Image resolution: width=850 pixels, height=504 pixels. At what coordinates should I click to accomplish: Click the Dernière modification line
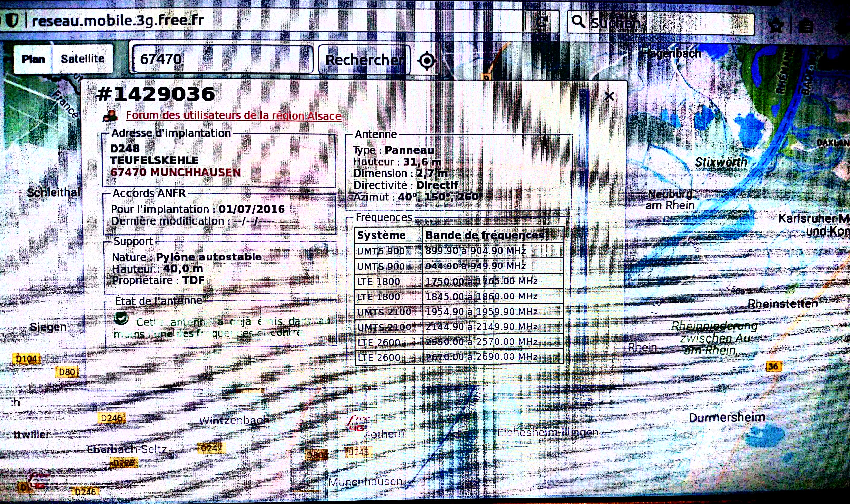[x=193, y=221]
